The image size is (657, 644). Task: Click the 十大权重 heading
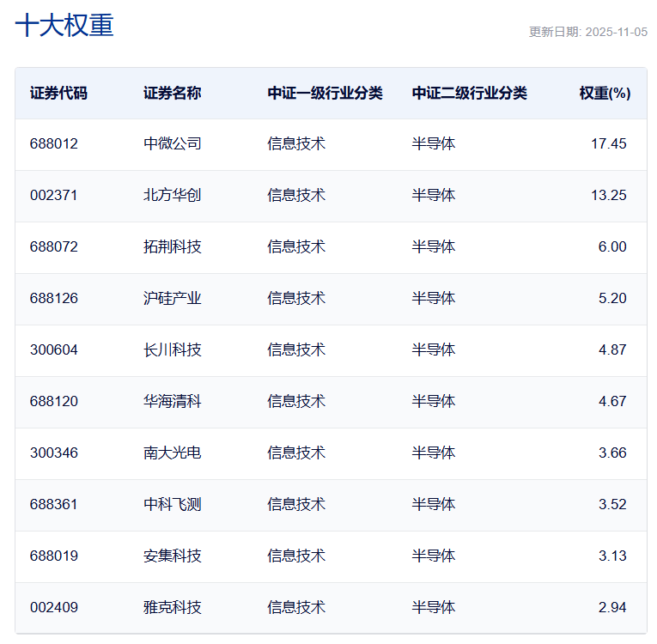[x=64, y=26]
